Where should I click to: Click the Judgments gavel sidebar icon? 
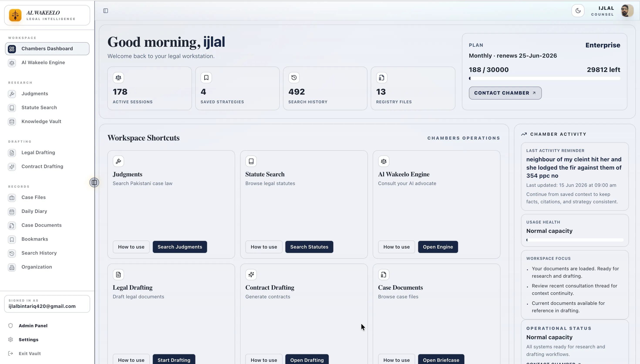tap(12, 94)
